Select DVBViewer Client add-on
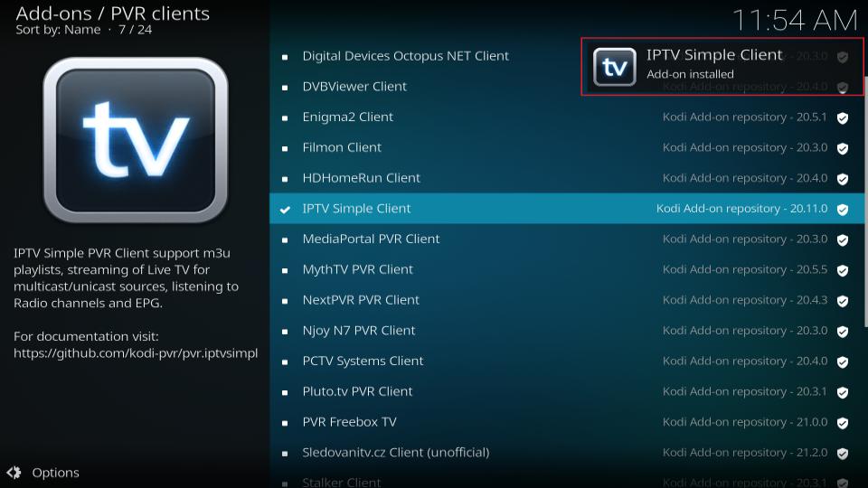Screen dimensions: 868x488 point(354,87)
